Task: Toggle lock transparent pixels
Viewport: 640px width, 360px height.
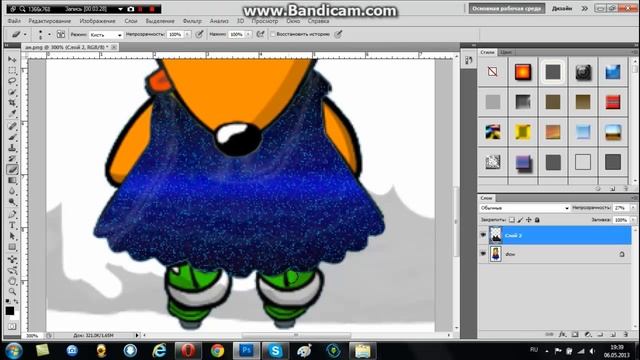Action: click(511, 220)
